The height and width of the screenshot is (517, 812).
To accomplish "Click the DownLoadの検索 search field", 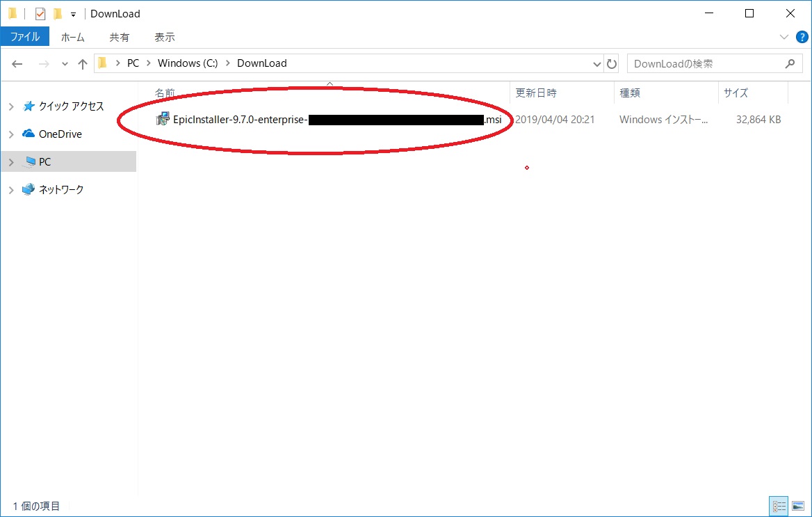I will click(715, 64).
